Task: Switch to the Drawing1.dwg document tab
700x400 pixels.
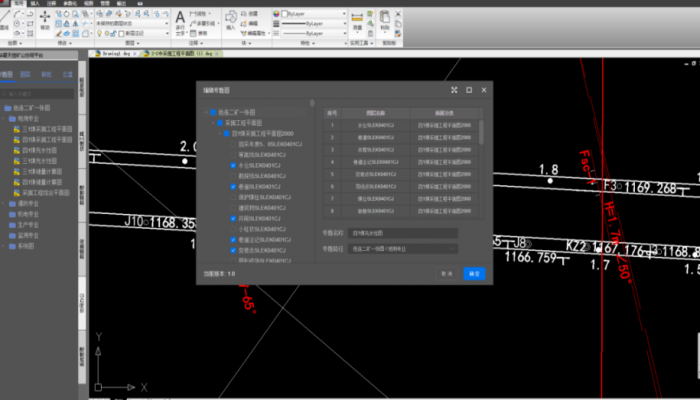Action: [x=113, y=53]
